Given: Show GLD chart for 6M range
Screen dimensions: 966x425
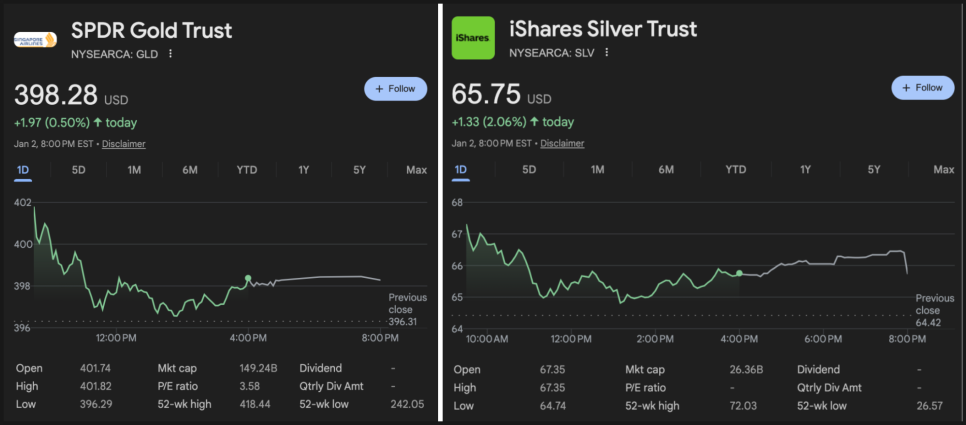Looking at the screenshot, I should 190,170.
